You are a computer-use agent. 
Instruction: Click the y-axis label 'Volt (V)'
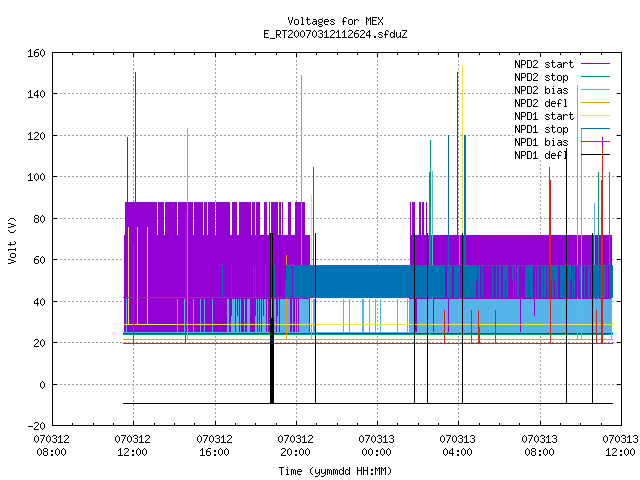(12, 240)
